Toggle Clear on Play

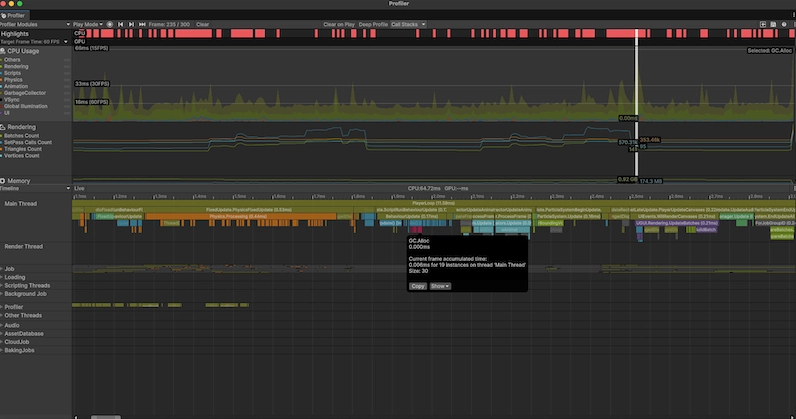pos(339,24)
